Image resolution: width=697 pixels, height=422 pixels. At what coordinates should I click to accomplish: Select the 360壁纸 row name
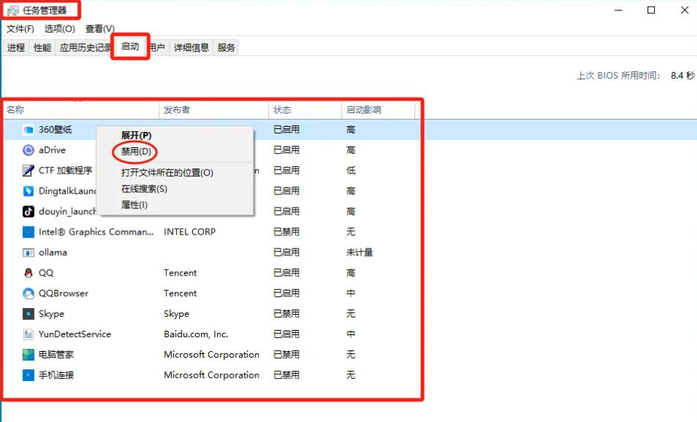click(x=55, y=130)
